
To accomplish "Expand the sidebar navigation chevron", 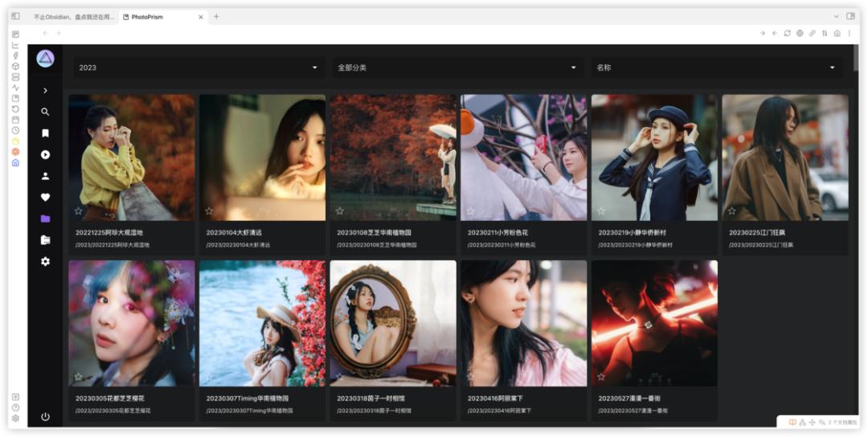I will click(x=45, y=90).
